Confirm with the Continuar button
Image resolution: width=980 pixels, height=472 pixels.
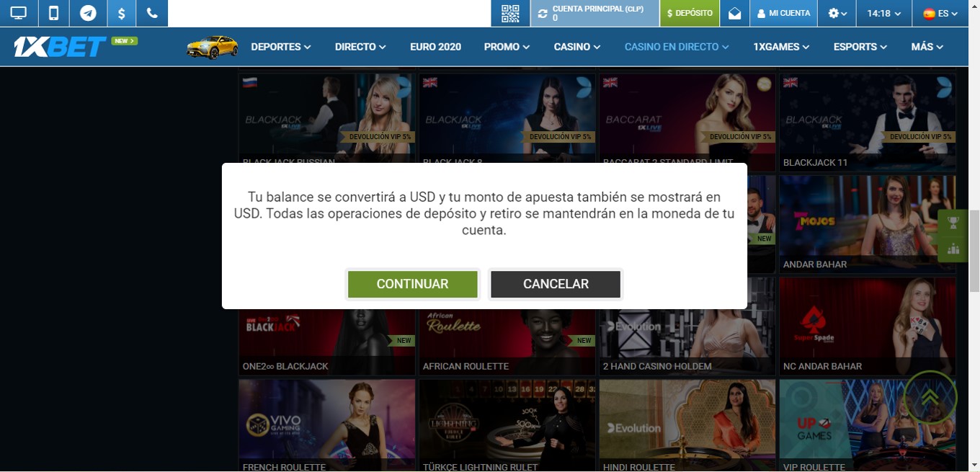pyautogui.click(x=412, y=284)
